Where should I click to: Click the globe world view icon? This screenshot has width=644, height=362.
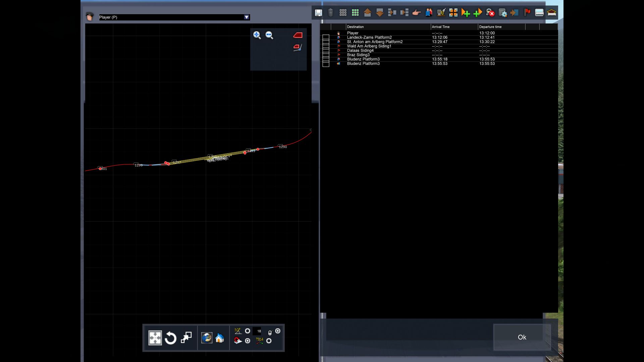click(x=207, y=338)
